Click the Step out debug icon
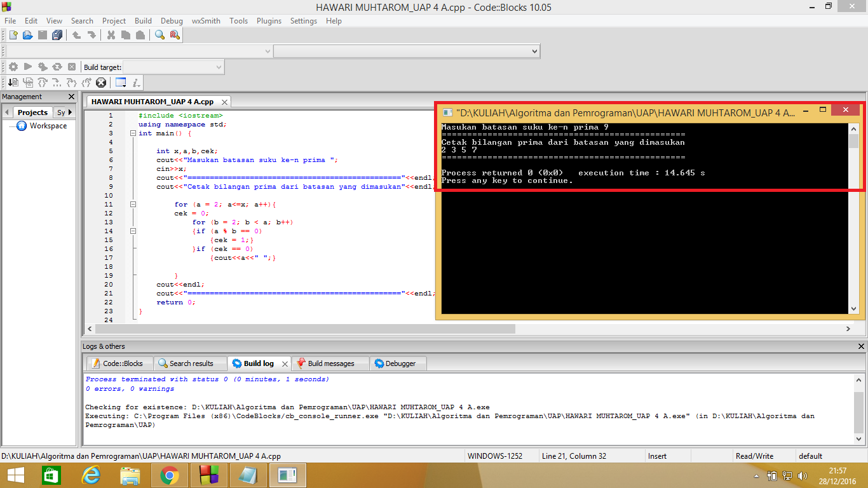 click(x=71, y=83)
